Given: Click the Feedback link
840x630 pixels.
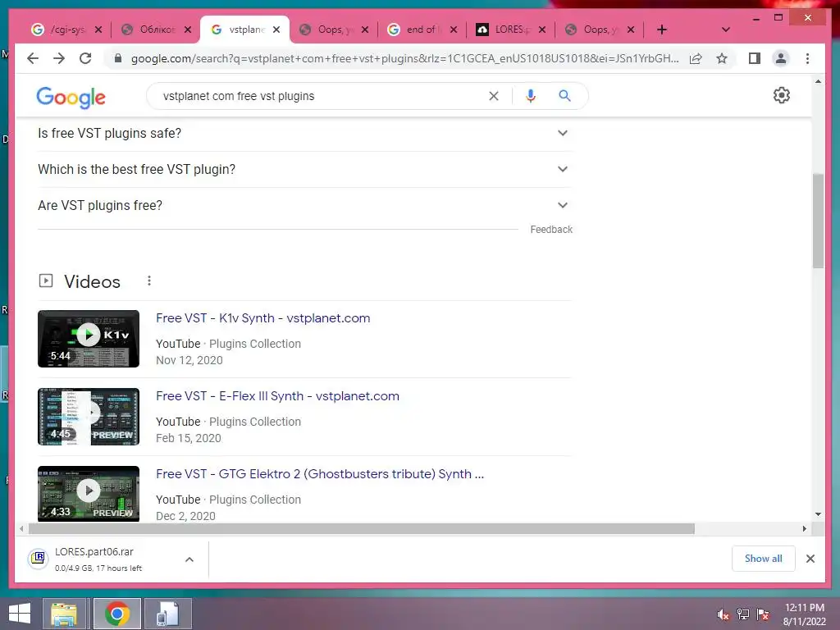Looking at the screenshot, I should pyautogui.click(x=551, y=230).
